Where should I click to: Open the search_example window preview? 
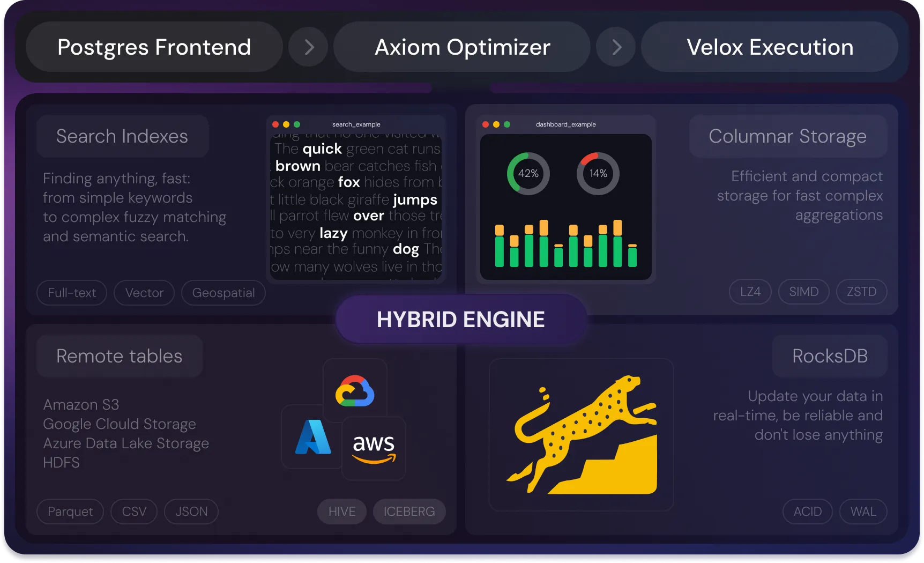tap(356, 199)
